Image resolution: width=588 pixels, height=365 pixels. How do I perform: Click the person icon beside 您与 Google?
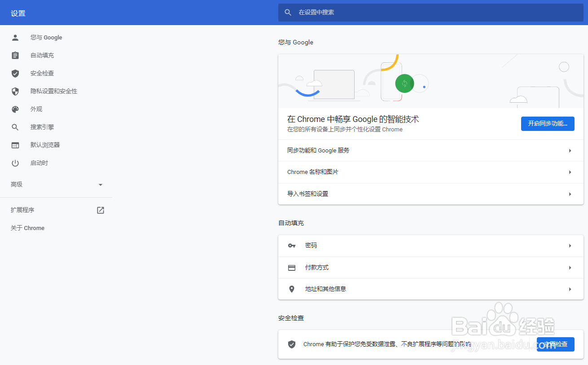pos(15,38)
